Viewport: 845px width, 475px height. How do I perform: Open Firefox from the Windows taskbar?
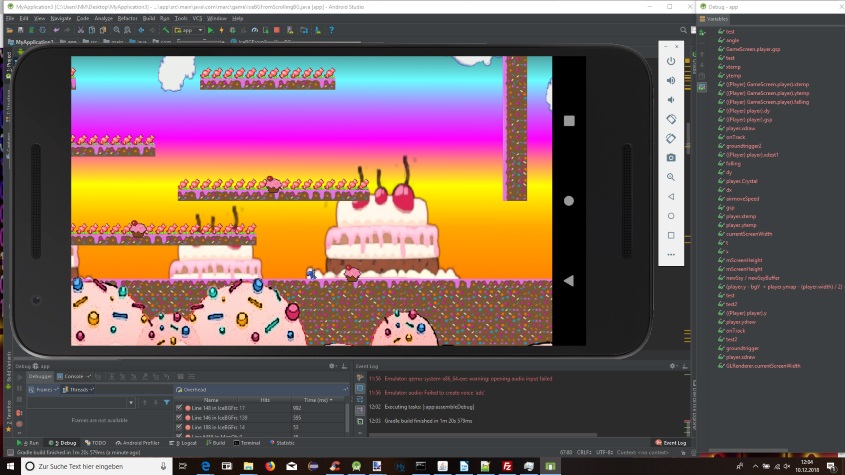tap(269, 466)
